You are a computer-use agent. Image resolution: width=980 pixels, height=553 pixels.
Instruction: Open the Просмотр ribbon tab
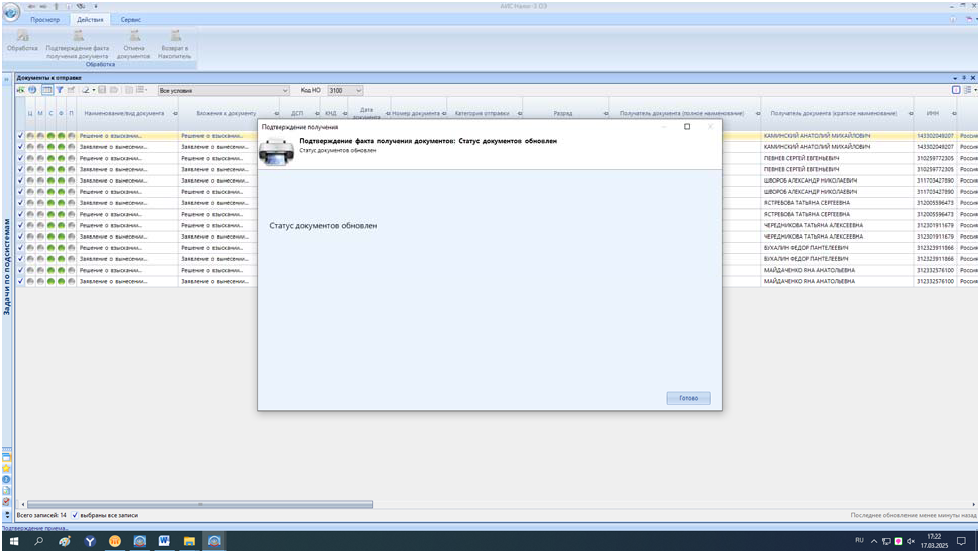[x=46, y=20]
